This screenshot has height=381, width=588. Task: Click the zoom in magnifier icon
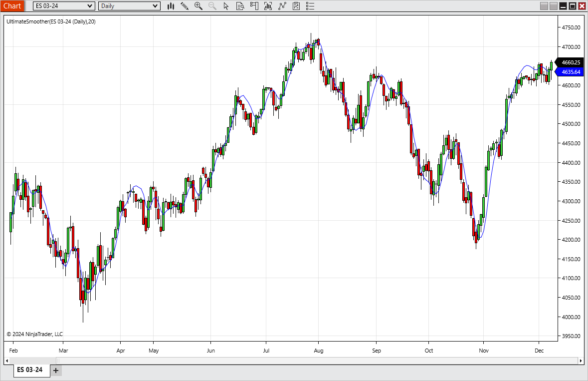(x=198, y=6)
